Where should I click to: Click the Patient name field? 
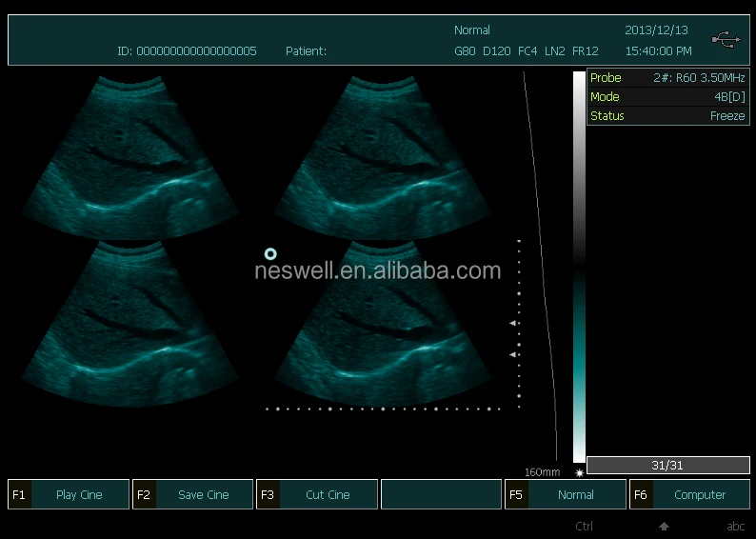[x=306, y=51]
